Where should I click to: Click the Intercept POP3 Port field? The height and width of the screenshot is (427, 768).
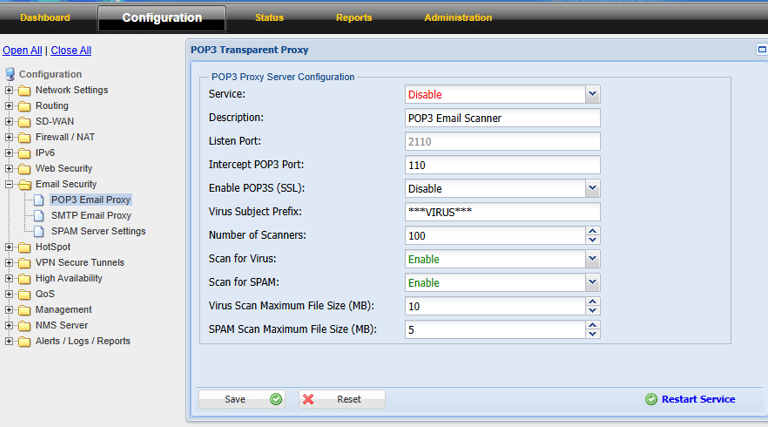point(503,165)
